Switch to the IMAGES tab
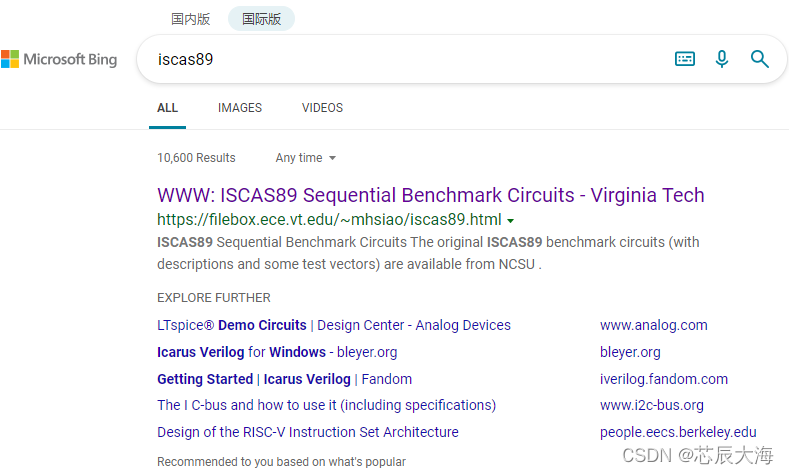 coord(240,108)
